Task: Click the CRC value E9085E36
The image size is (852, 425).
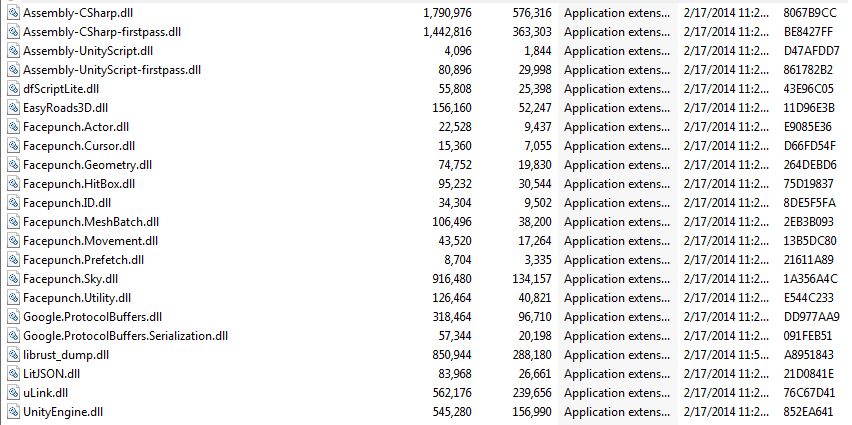Action: (807, 127)
